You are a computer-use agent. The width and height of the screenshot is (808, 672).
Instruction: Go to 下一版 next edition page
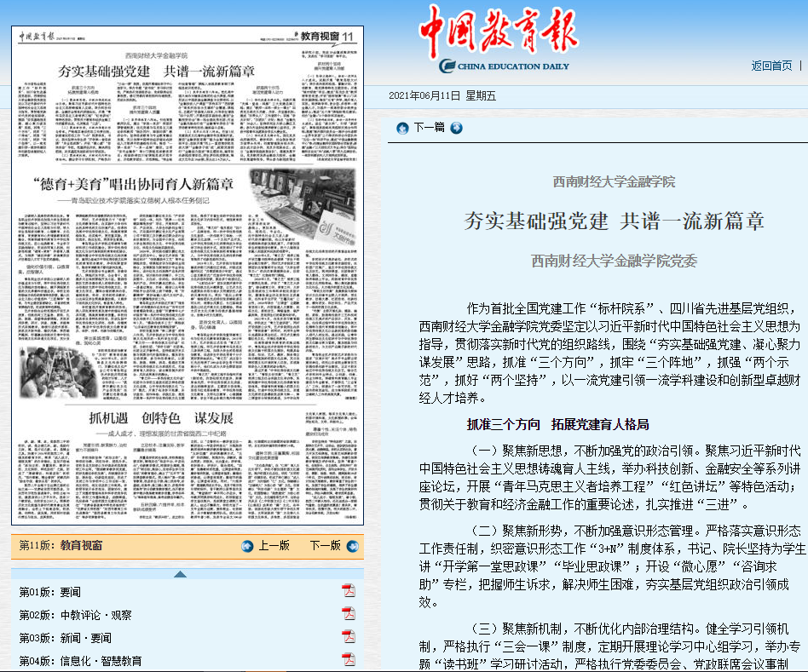coord(325,546)
